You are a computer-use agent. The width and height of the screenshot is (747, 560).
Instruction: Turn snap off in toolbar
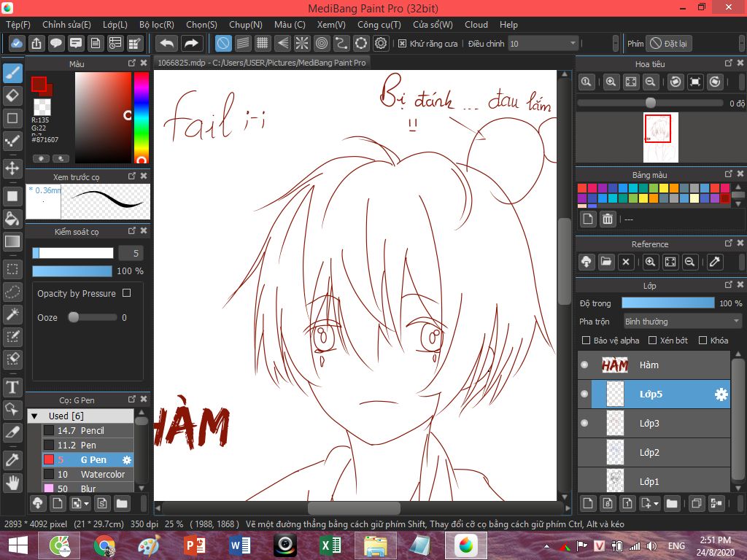[x=223, y=43]
